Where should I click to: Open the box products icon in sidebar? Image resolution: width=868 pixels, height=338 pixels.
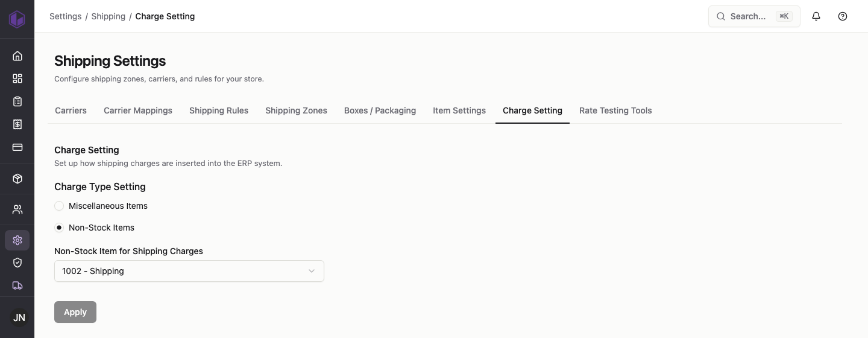[x=17, y=179]
